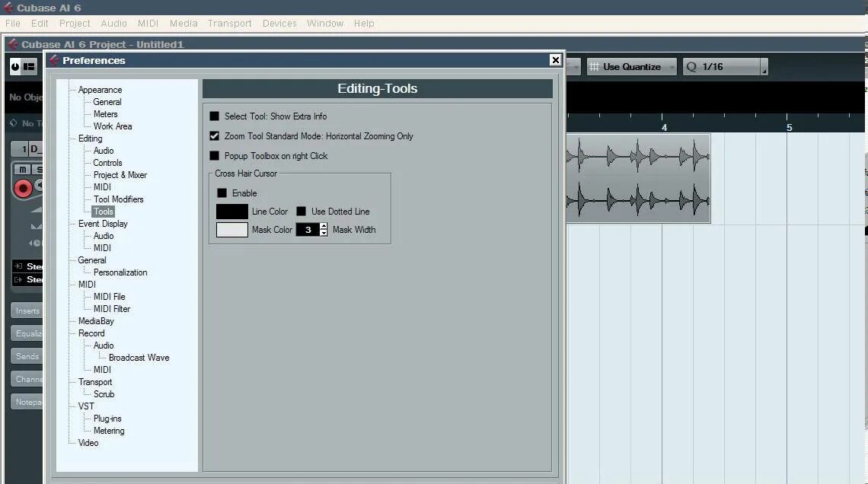The height and width of the screenshot is (484, 868).
Task: Select Personalization preferences page
Action: (x=120, y=272)
